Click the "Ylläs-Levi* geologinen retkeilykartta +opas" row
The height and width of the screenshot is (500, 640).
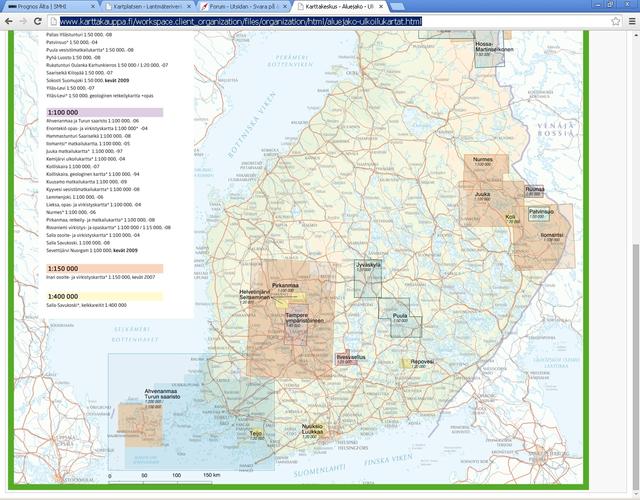100,96
